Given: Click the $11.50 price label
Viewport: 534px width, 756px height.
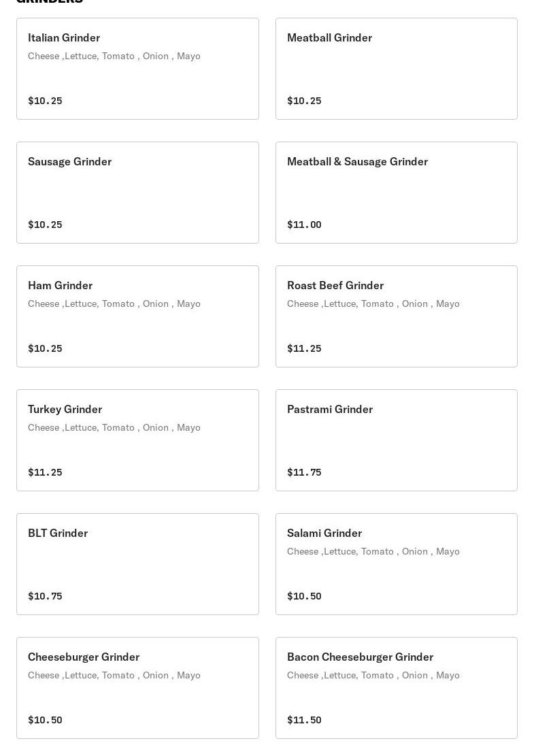Looking at the screenshot, I should [304, 720].
